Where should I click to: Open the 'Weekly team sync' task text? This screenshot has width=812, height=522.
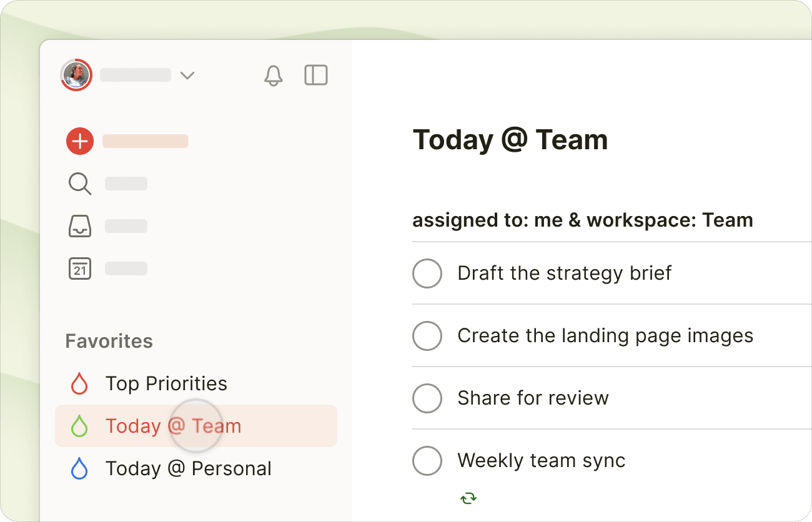[x=541, y=461]
